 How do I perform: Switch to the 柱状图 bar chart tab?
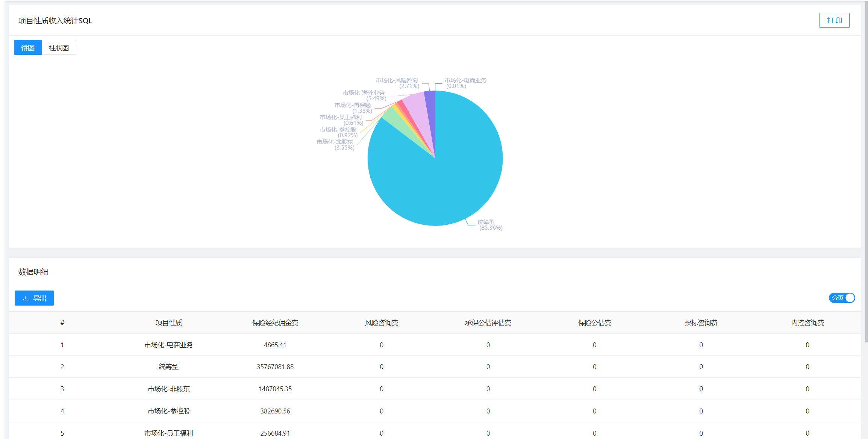tap(59, 48)
